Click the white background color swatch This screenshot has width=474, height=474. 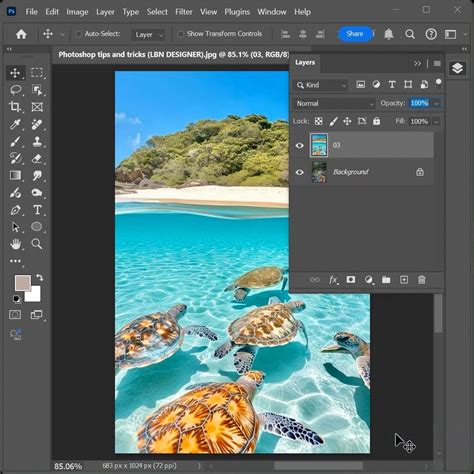pyautogui.click(x=35, y=296)
